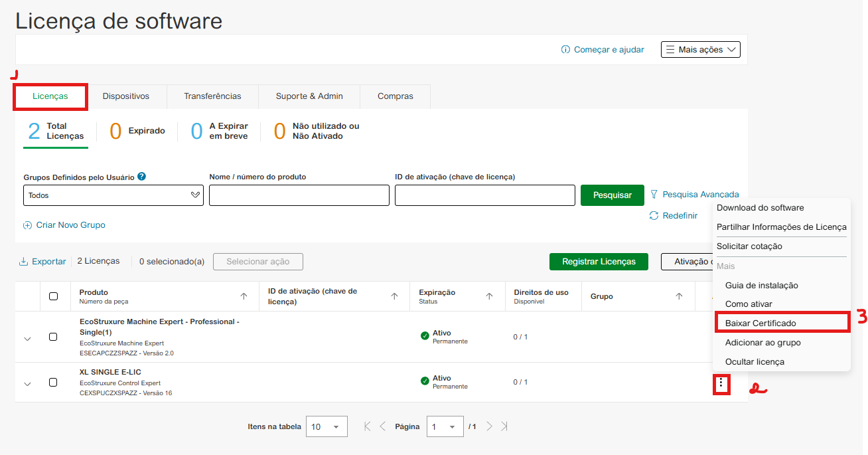Screen dimensions: 868x455
Task: Click the refresh icon of Redefinir
Action: coord(654,215)
